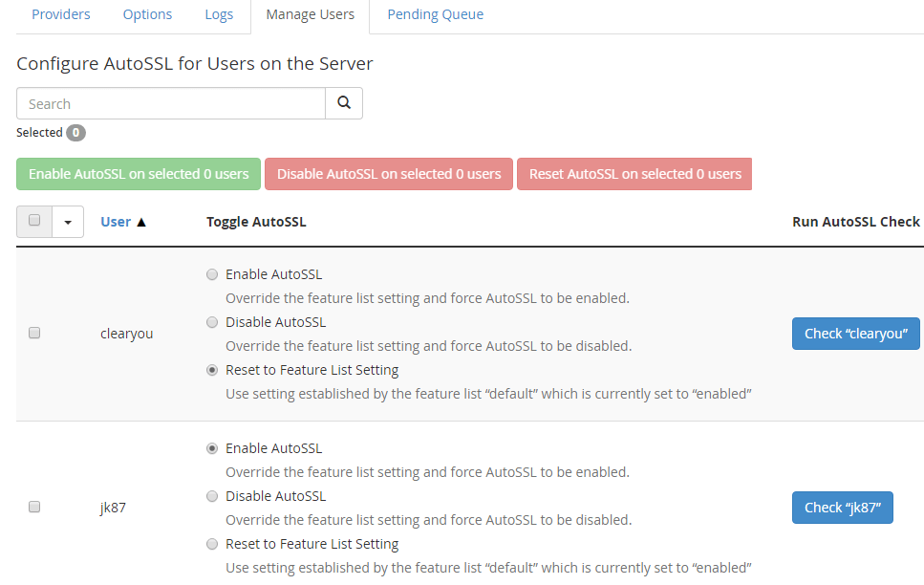Choose Enable AutoSSL for clearyou

pyautogui.click(x=212, y=274)
